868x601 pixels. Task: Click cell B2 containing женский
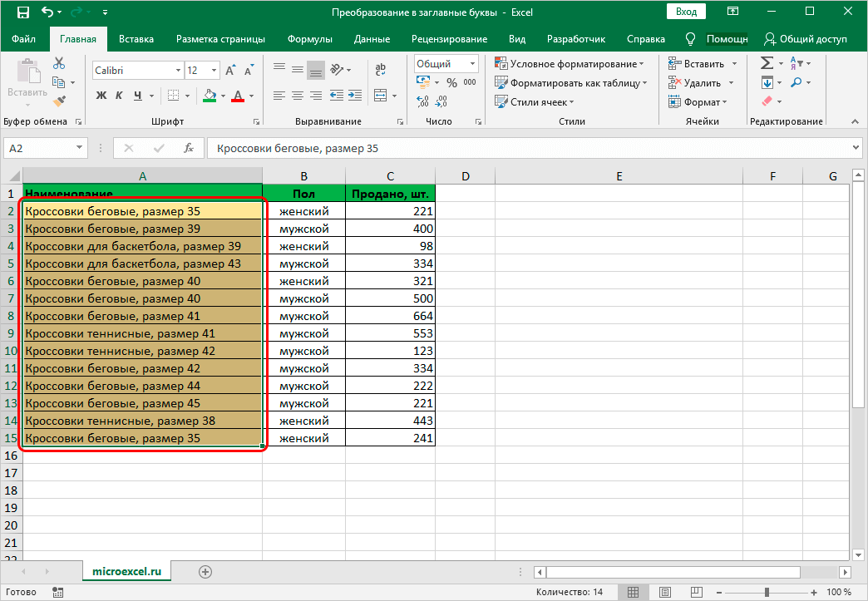[x=304, y=211]
